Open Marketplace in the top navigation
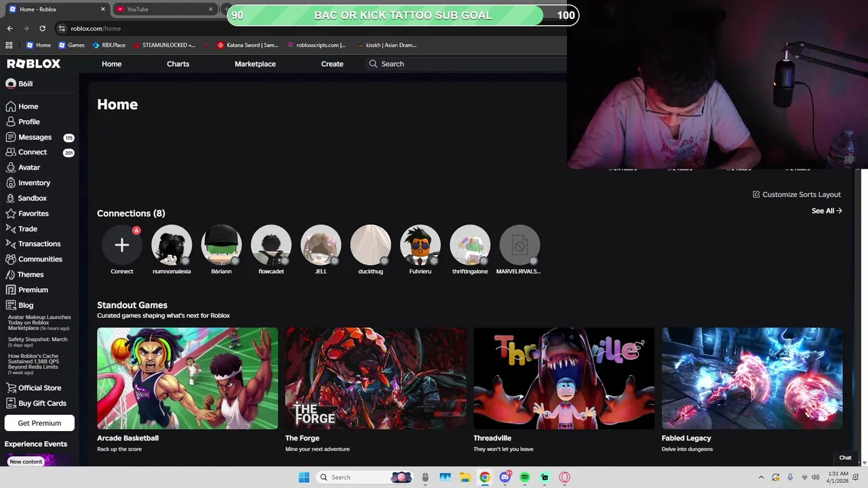Screen dimensions: 868x488 point(255,64)
